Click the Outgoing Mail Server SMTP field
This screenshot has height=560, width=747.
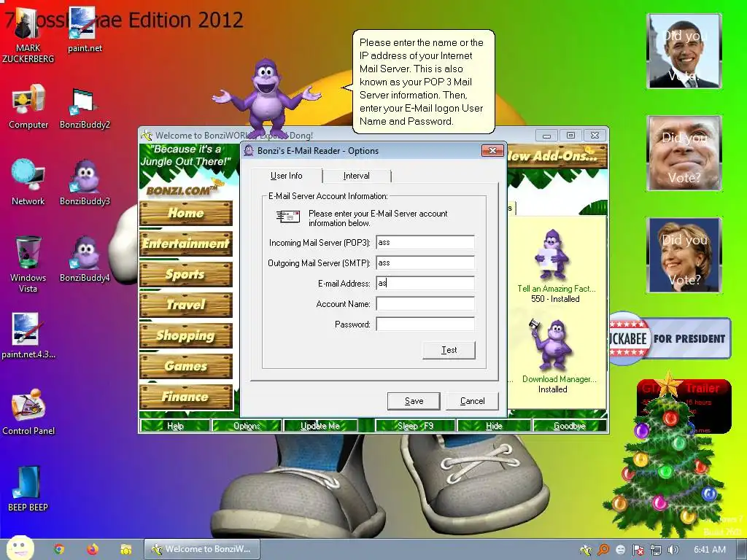pos(425,262)
